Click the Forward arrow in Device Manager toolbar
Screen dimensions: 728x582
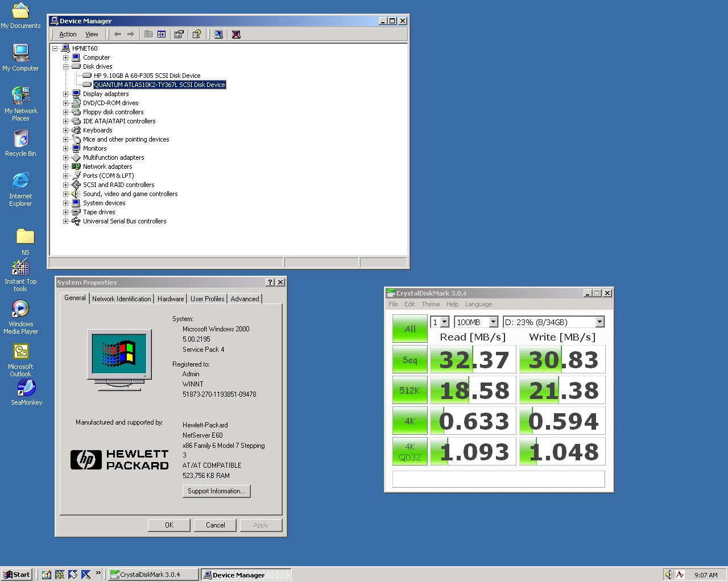131,34
